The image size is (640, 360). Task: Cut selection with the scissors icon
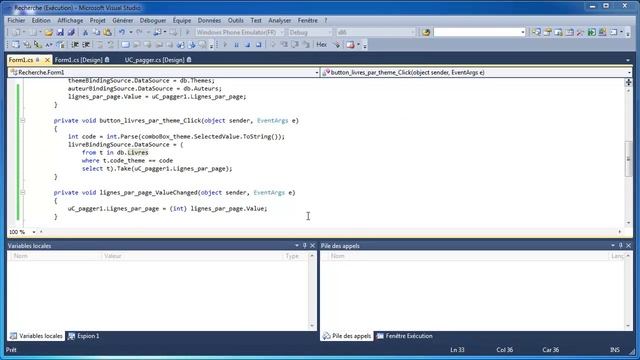point(85,32)
